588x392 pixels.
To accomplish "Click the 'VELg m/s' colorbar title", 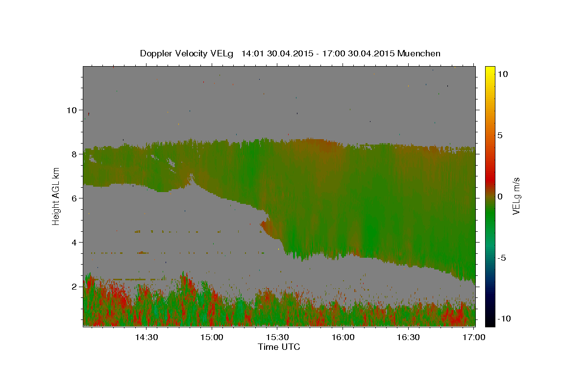I will (516, 196).
